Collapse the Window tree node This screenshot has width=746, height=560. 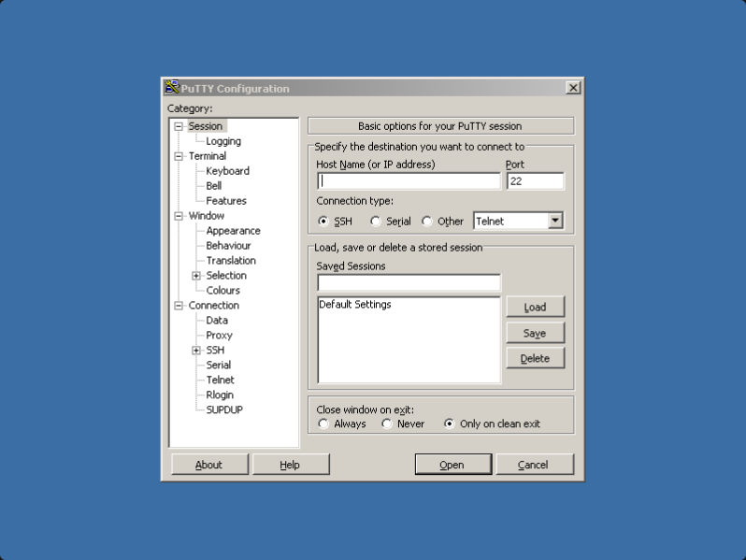(179, 216)
